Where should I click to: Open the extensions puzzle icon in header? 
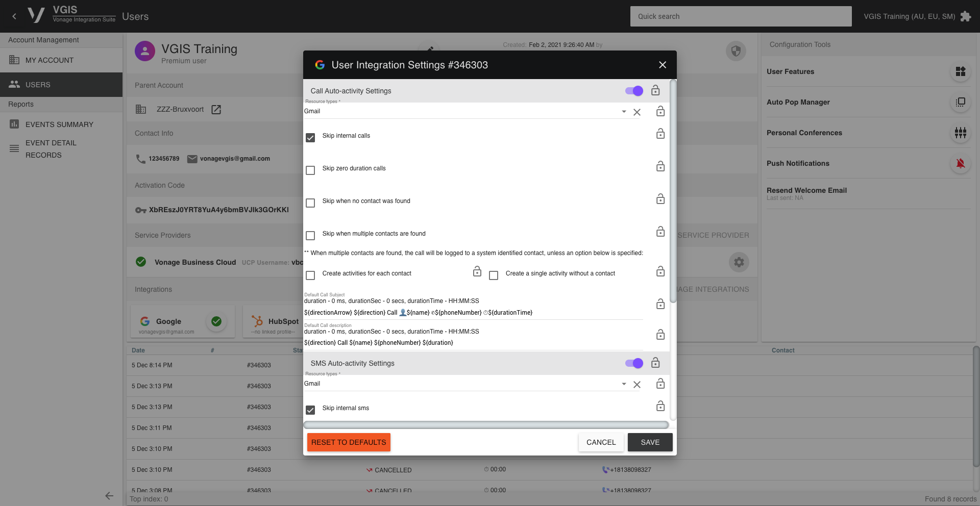coord(965,16)
